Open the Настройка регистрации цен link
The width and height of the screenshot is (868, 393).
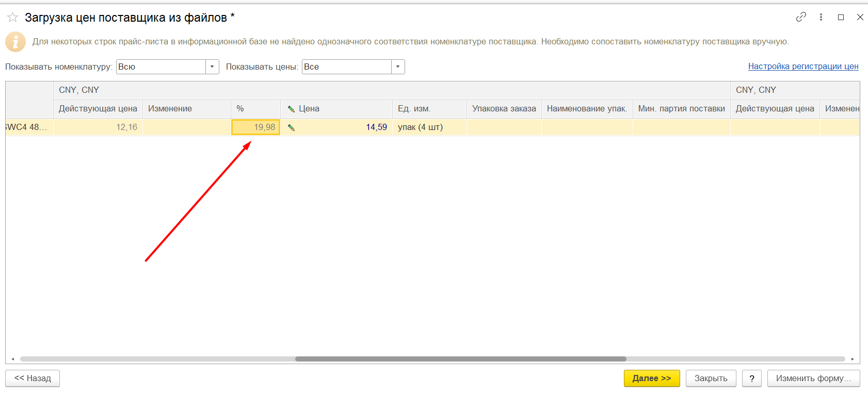(x=803, y=66)
